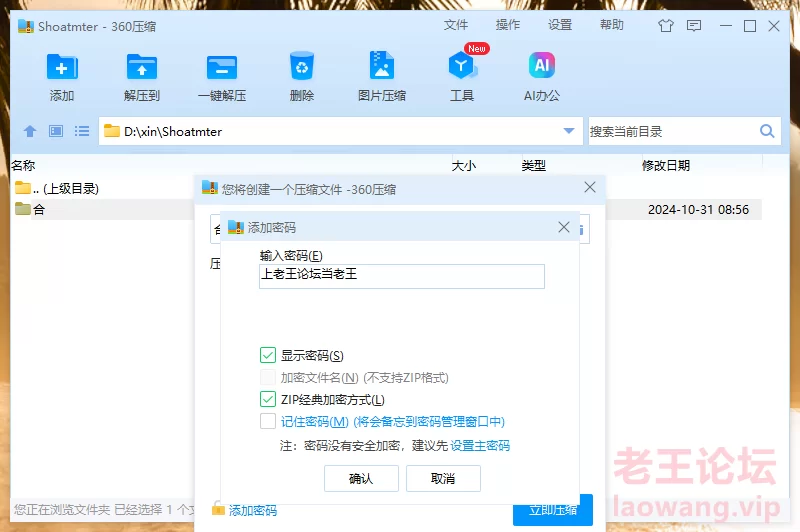Click the search magnifier icon
This screenshot has width=800, height=532.
pos(767,131)
